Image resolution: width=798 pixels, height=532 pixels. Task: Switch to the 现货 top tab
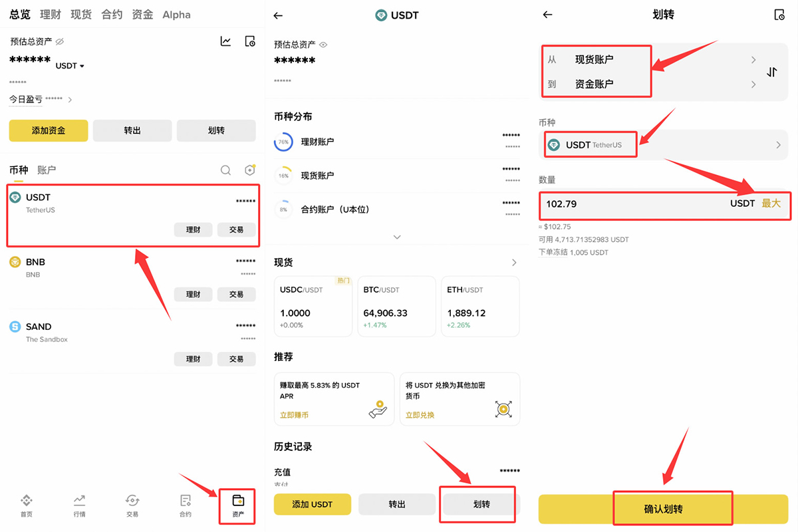pyautogui.click(x=80, y=15)
